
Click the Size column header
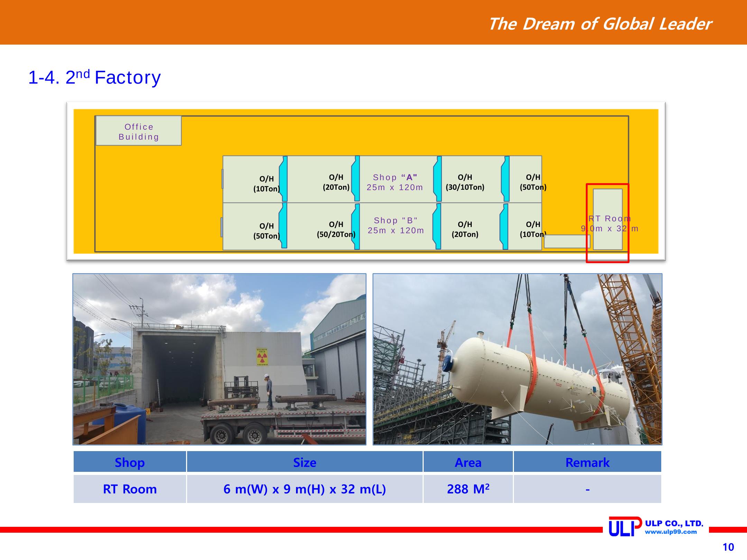pos(305,462)
